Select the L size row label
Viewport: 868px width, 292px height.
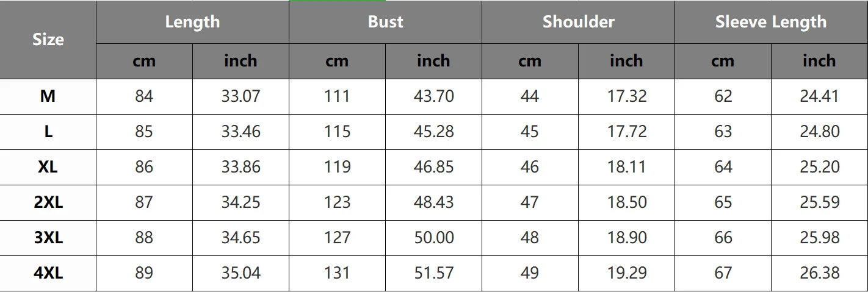click(x=48, y=132)
